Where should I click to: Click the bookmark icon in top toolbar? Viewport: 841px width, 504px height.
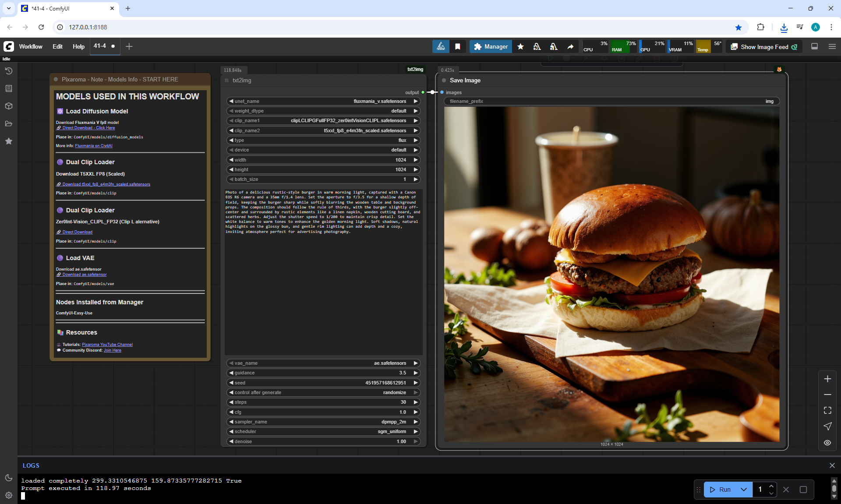pos(457,46)
